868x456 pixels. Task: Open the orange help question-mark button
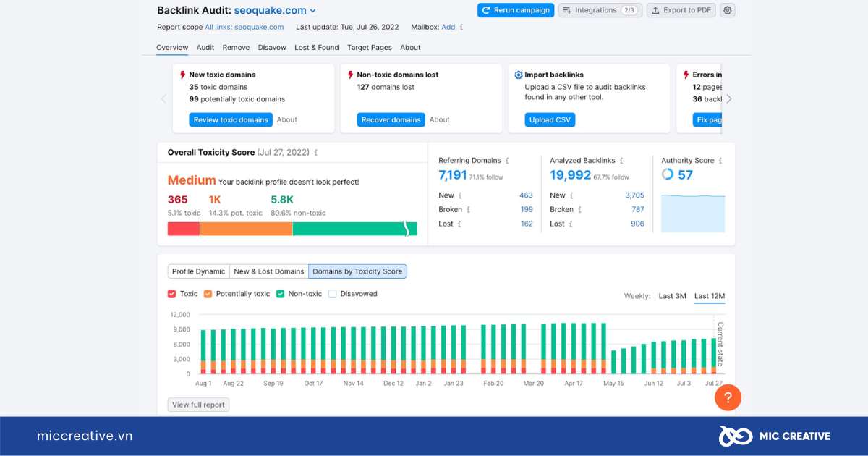pos(728,397)
